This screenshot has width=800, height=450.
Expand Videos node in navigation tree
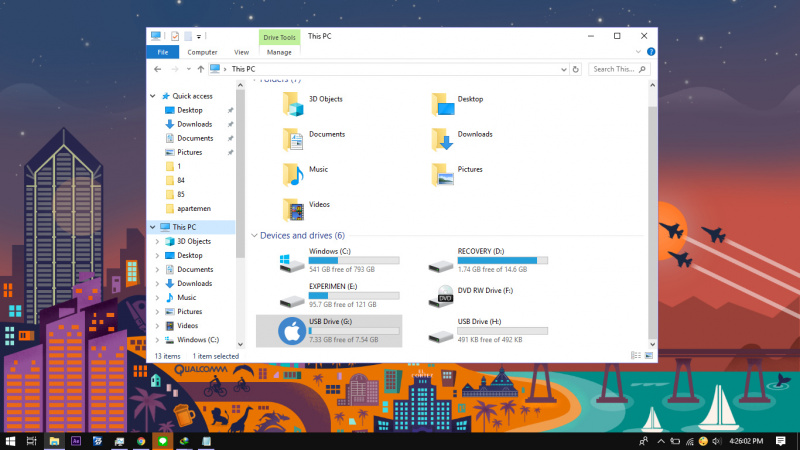coord(157,326)
